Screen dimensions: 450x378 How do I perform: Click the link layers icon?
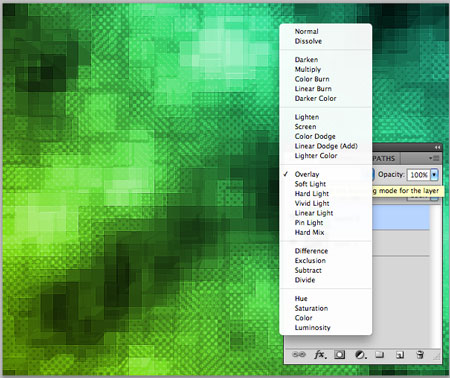tap(299, 354)
